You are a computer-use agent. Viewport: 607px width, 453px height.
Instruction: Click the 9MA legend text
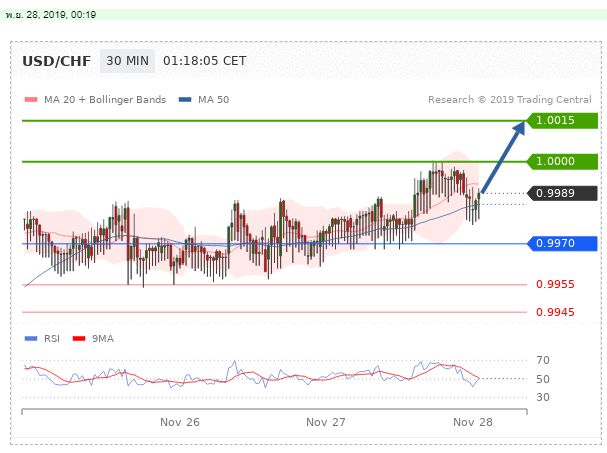tap(103, 338)
